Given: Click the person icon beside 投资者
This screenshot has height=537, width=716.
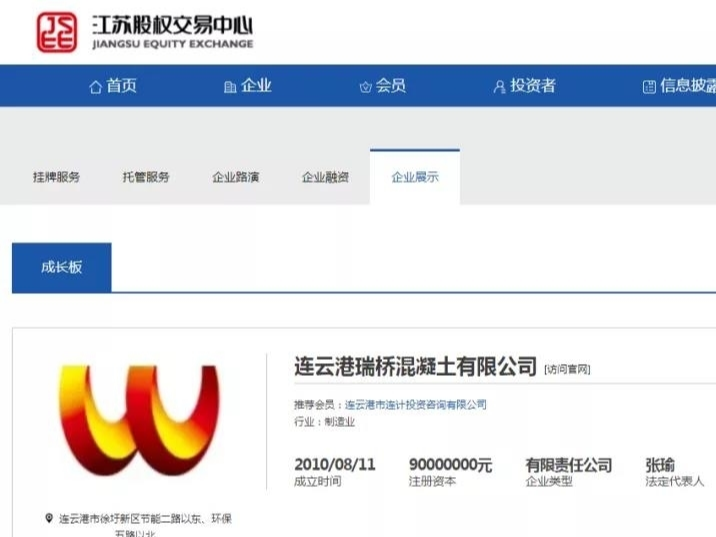Looking at the screenshot, I should 500,86.
